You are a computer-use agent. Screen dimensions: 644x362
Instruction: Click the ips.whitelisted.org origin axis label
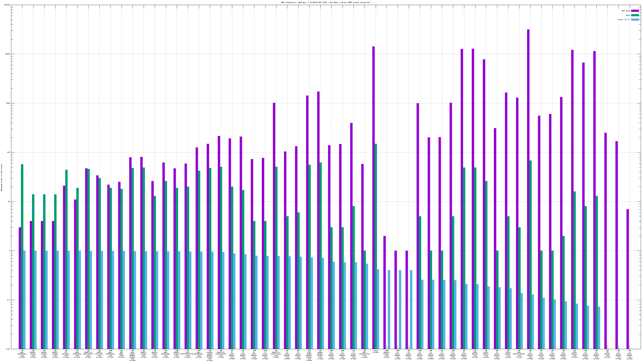(519, 354)
